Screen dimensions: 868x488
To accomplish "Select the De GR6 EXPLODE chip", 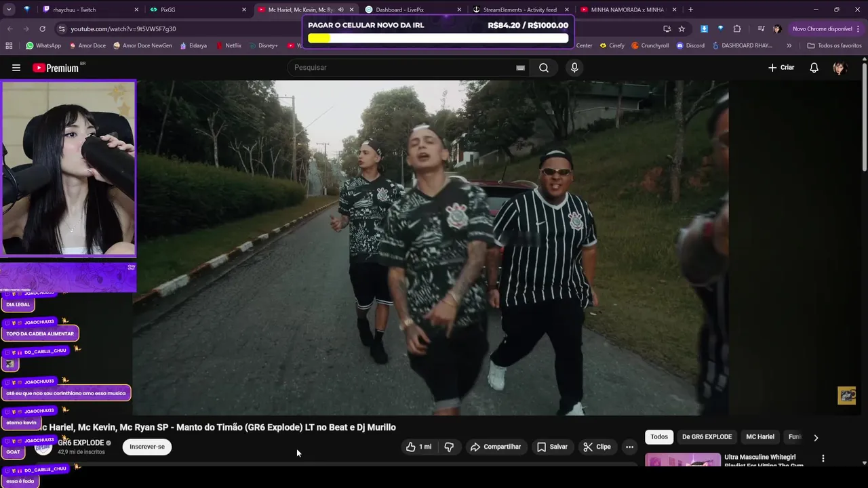I will coord(707,437).
